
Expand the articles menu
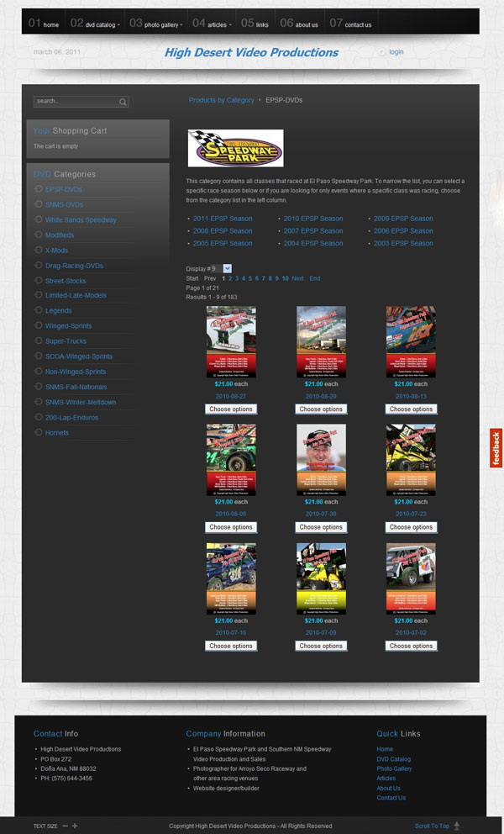click(212, 23)
